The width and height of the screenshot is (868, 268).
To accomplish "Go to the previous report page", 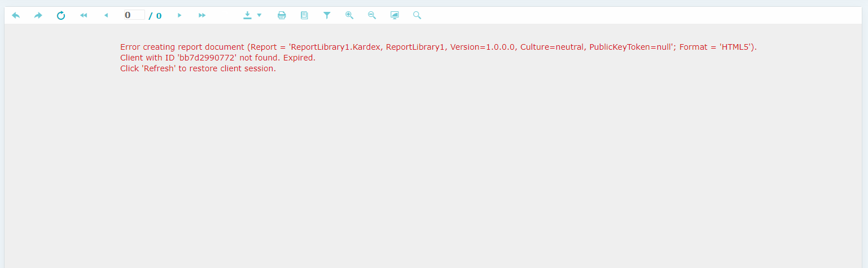I will pyautogui.click(x=106, y=15).
